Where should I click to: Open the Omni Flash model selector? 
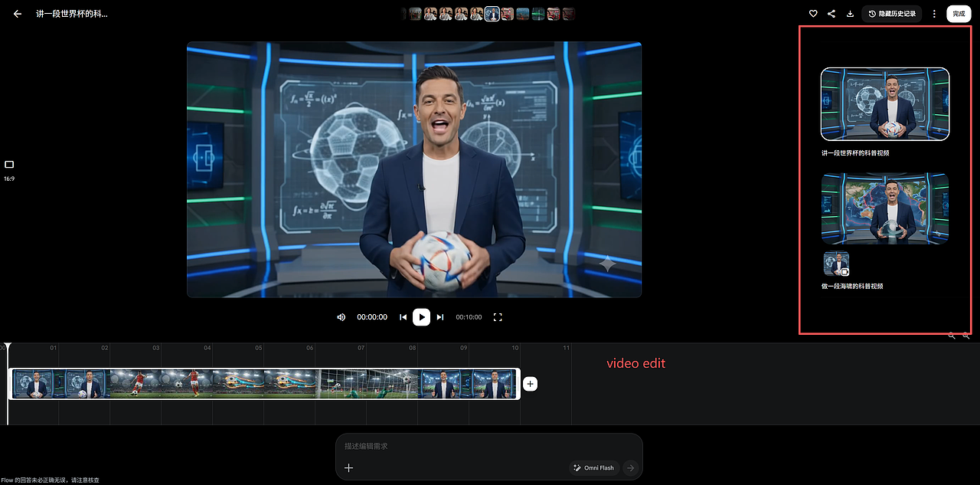tap(594, 467)
